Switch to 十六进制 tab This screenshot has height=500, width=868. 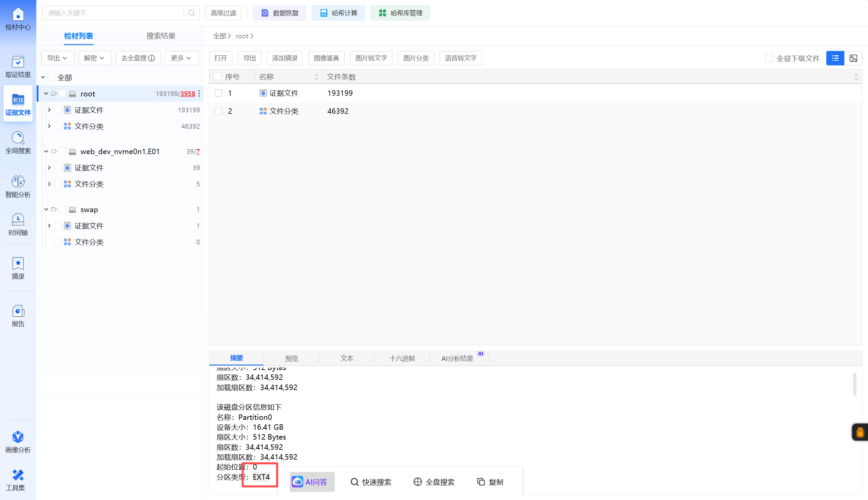402,358
